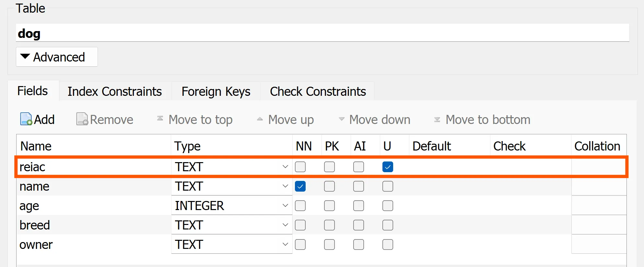The height and width of the screenshot is (267, 644).
Task: Click the Add field icon
Action: pyautogui.click(x=26, y=119)
